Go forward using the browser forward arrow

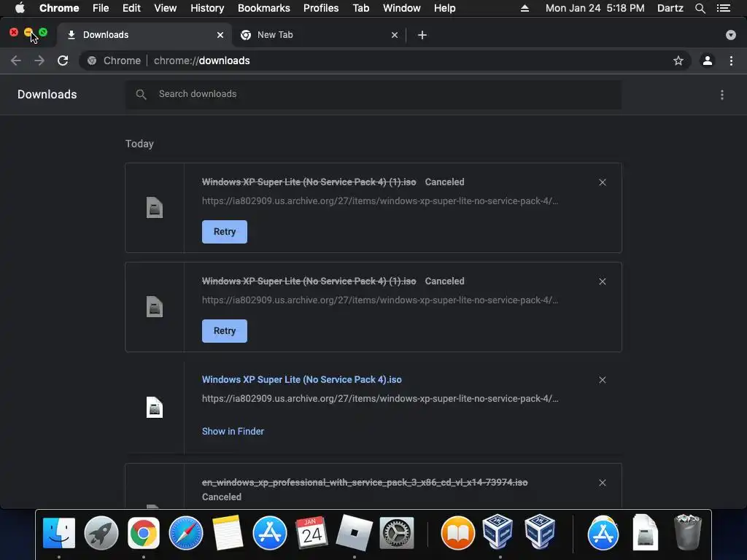(39, 61)
